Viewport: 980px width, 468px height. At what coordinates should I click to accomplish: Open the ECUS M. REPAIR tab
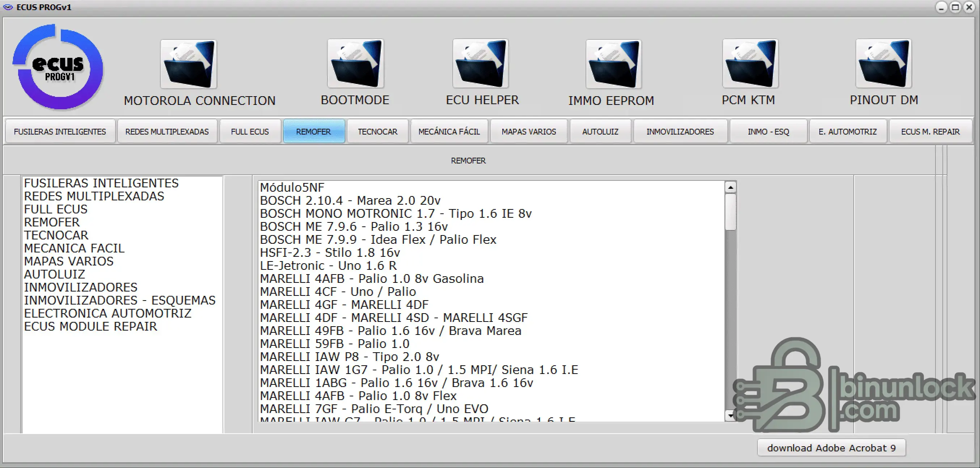coord(930,132)
